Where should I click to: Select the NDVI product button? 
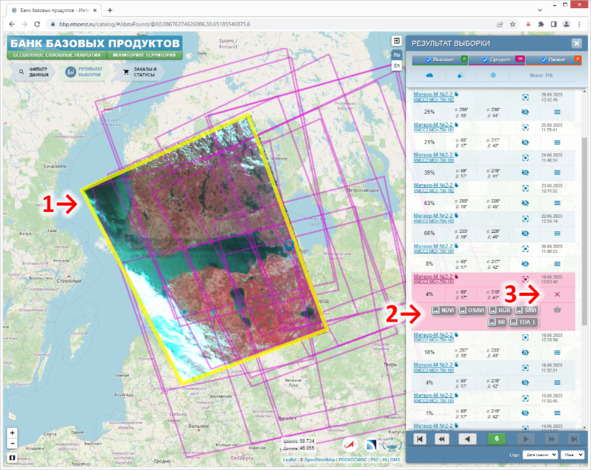click(x=443, y=310)
